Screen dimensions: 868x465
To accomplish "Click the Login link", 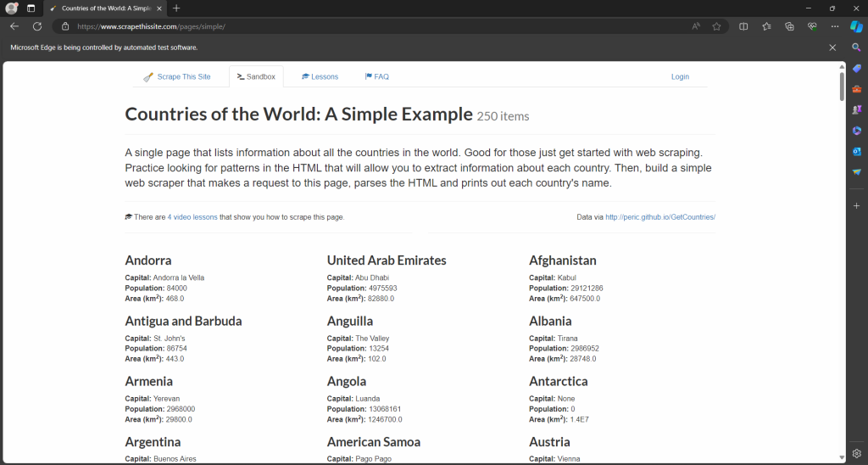I will coord(680,76).
